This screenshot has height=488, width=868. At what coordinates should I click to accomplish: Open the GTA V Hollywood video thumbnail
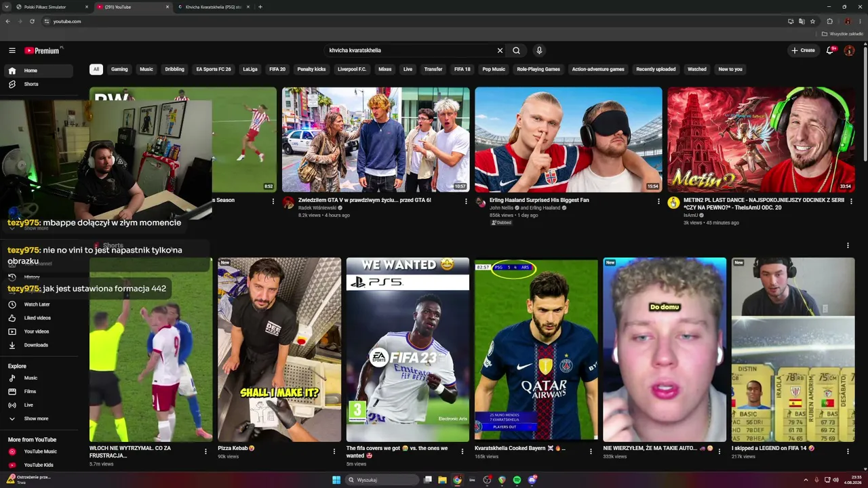[376, 140]
